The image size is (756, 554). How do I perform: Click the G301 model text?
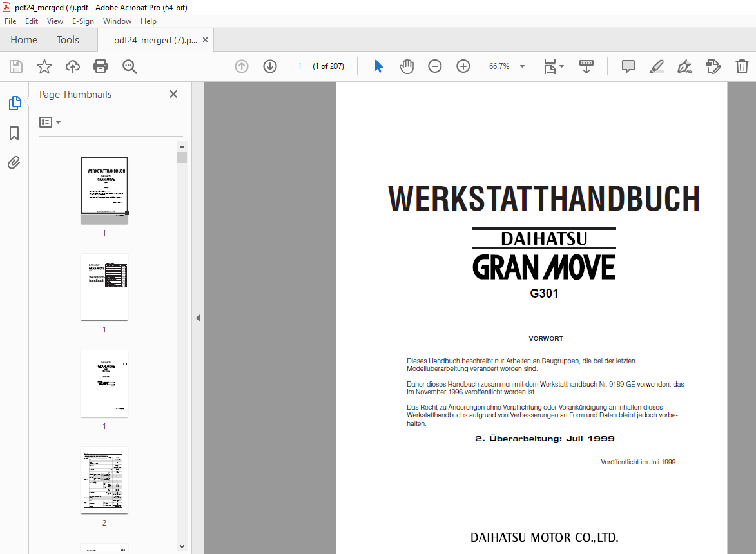[544, 293]
